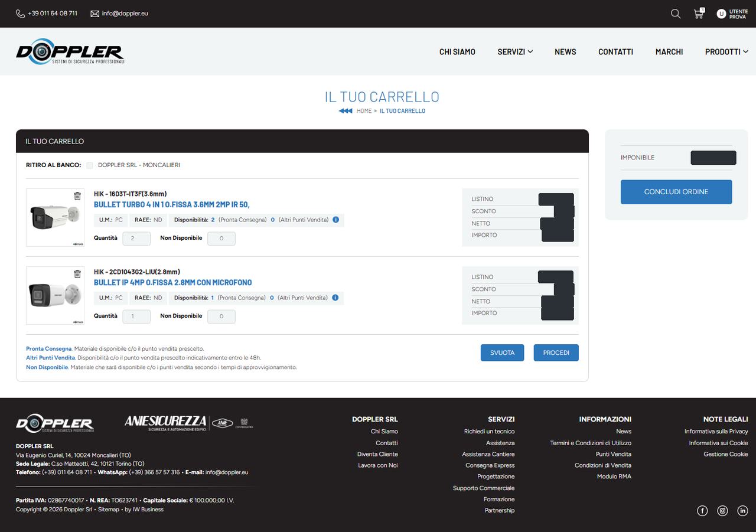Click quantity field showing 1

pyautogui.click(x=136, y=316)
